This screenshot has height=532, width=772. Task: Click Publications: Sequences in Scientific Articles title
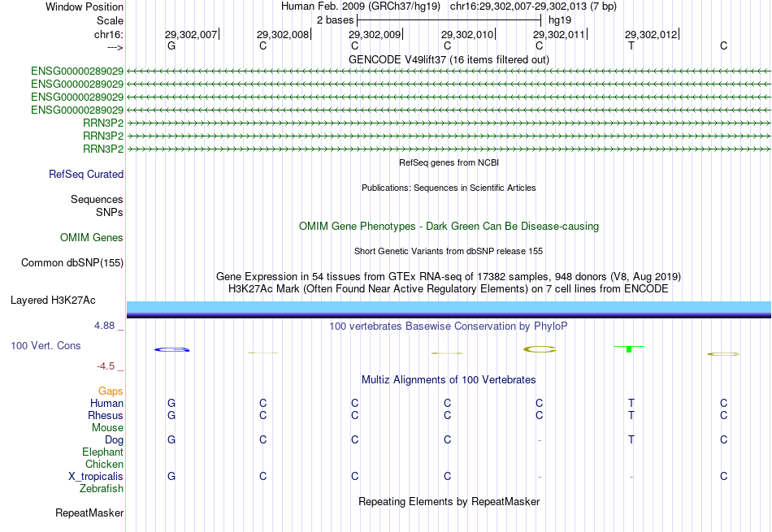pos(449,188)
